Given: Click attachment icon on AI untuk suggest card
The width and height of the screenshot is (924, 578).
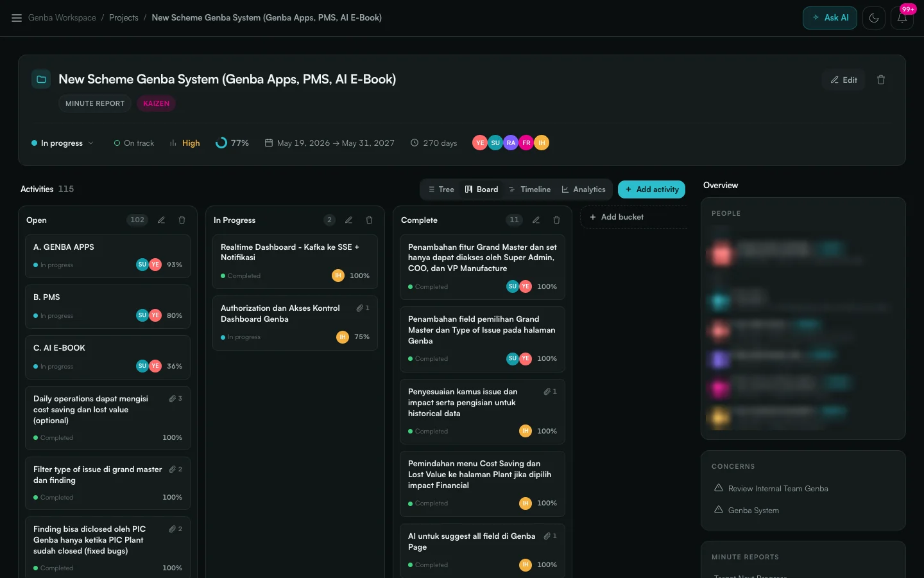Looking at the screenshot, I should point(547,536).
